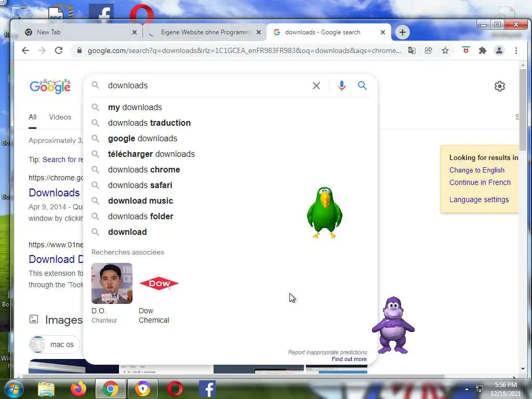Reload the current page
Screen dimensions: 532x399
[x=59, y=50]
